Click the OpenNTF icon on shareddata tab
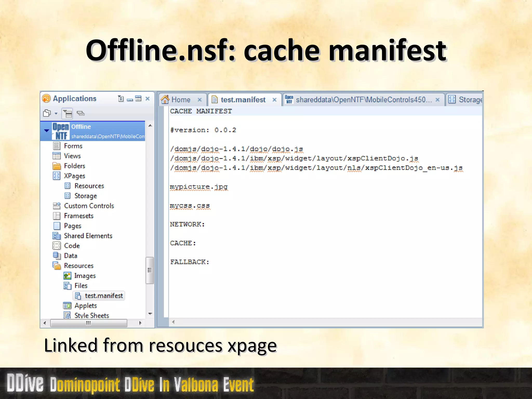 point(289,99)
